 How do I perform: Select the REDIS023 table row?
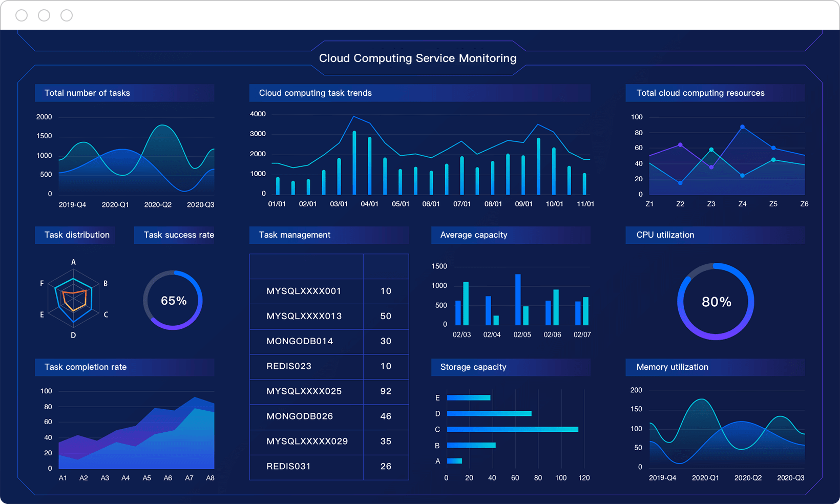(x=329, y=366)
